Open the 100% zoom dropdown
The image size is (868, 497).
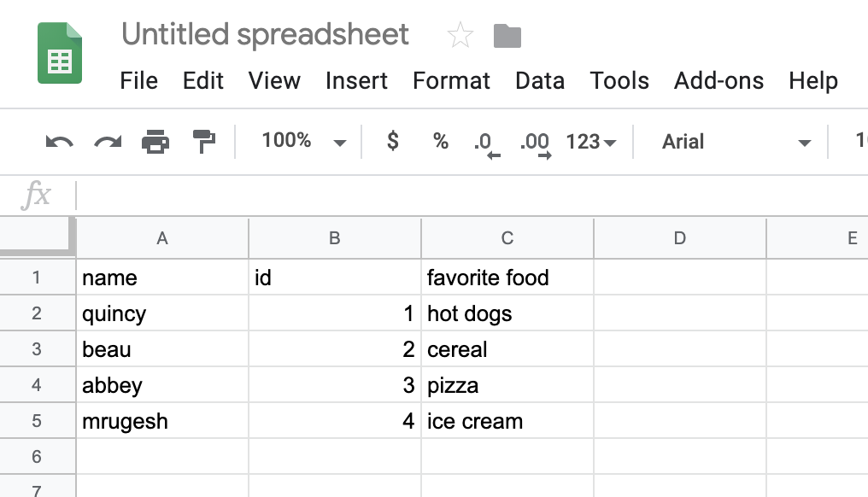(x=303, y=142)
